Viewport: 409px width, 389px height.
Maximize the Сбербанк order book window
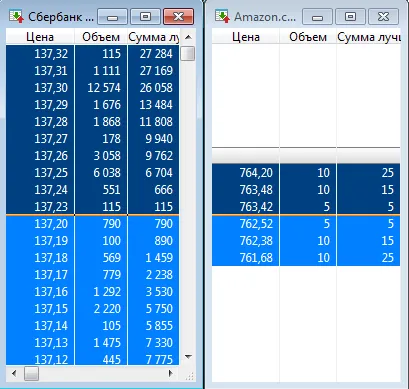click(145, 17)
